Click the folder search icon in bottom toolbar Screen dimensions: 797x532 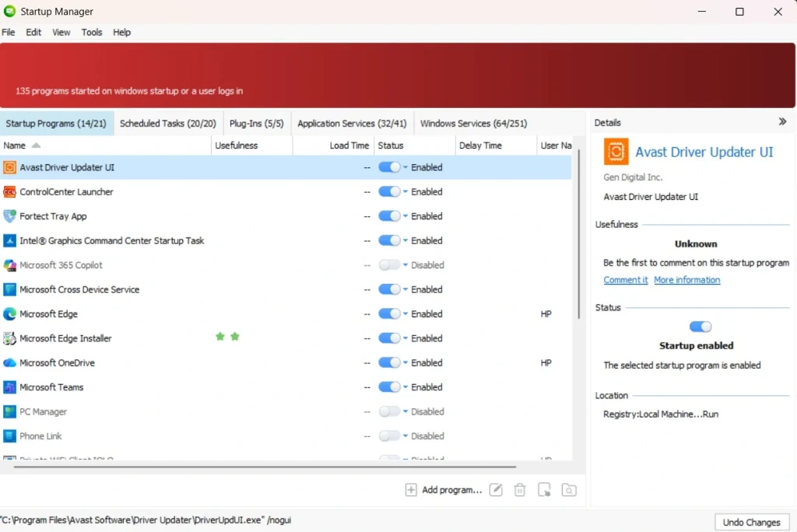pyautogui.click(x=569, y=490)
